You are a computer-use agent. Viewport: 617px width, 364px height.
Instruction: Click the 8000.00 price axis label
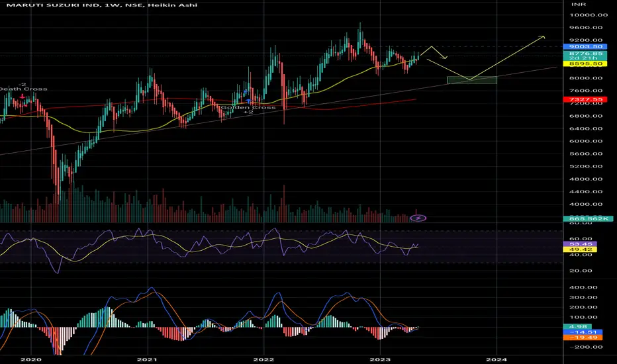coord(586,78)
